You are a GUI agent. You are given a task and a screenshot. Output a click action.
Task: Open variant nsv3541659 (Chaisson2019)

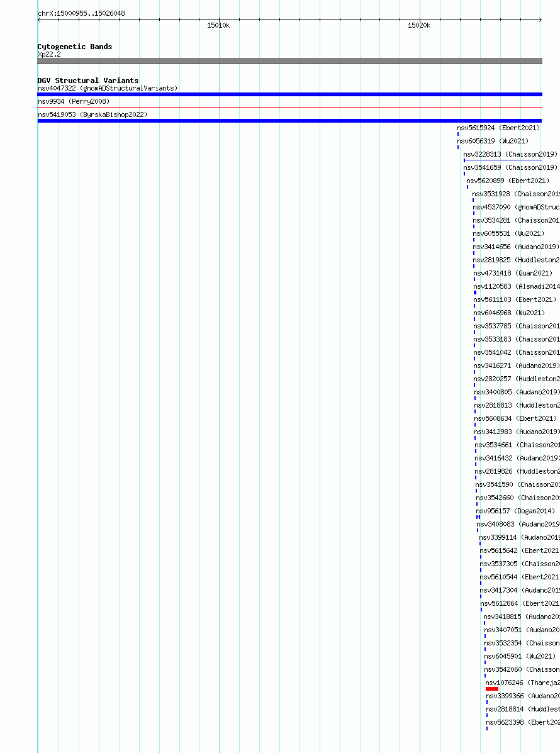[510, 167]
